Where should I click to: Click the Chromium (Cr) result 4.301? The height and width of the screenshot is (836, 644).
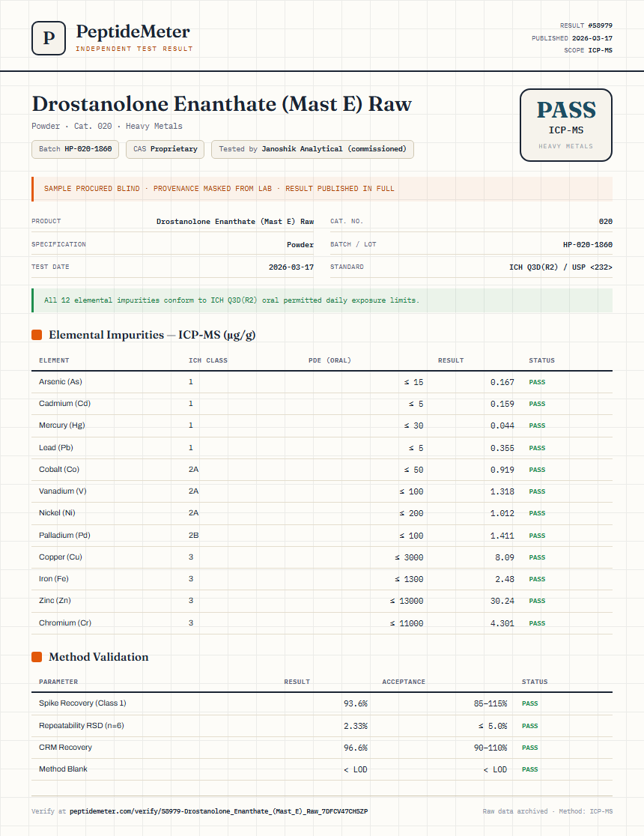pos(502,623)
